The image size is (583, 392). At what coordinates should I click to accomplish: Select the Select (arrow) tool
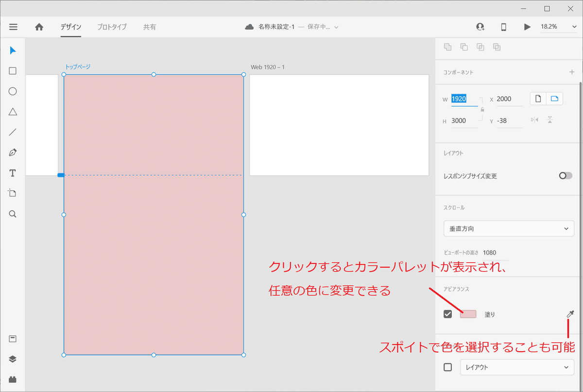tap(13, 51)
